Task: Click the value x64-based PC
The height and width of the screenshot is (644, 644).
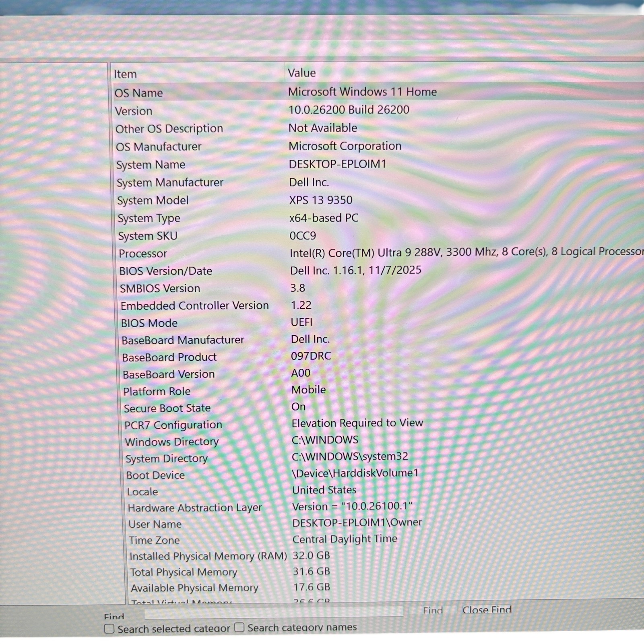Action: [x=324, y=218]
